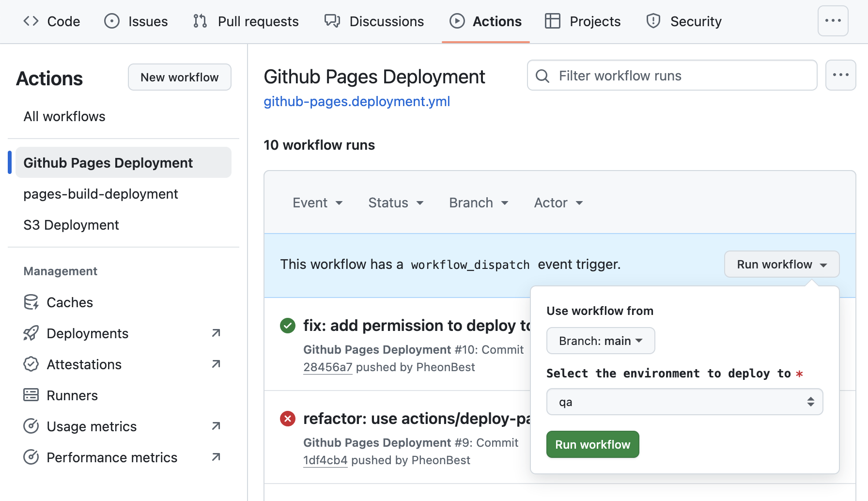Click the Security shield icon
The width and height of the screenshot is (868, 501).
653,21
